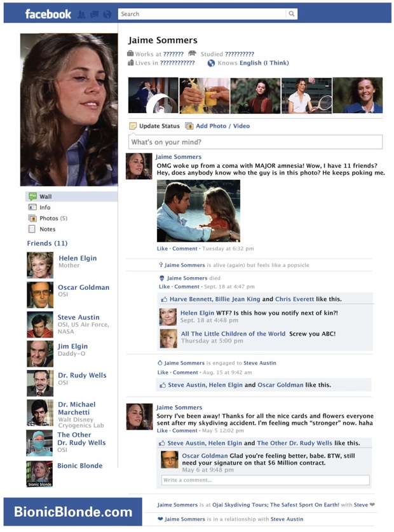This screenshot has height=532, width=394.
Task: Open the messages icon in header
Action: [94, 14]
